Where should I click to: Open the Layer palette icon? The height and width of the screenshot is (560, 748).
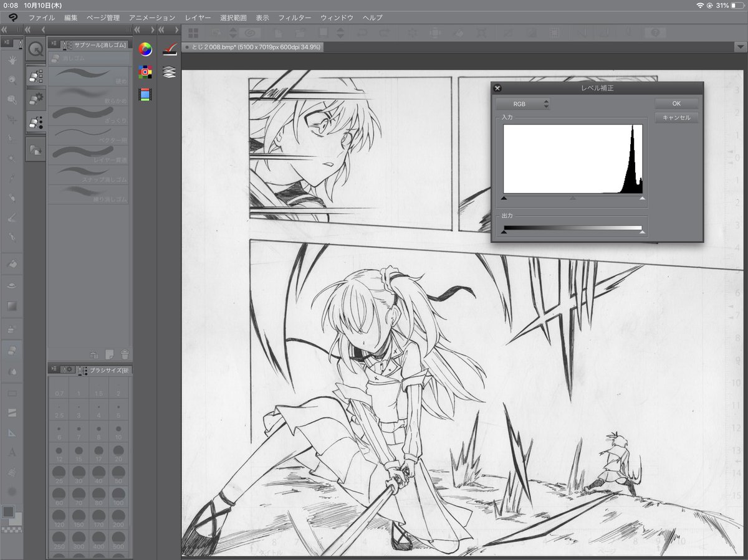169,72
